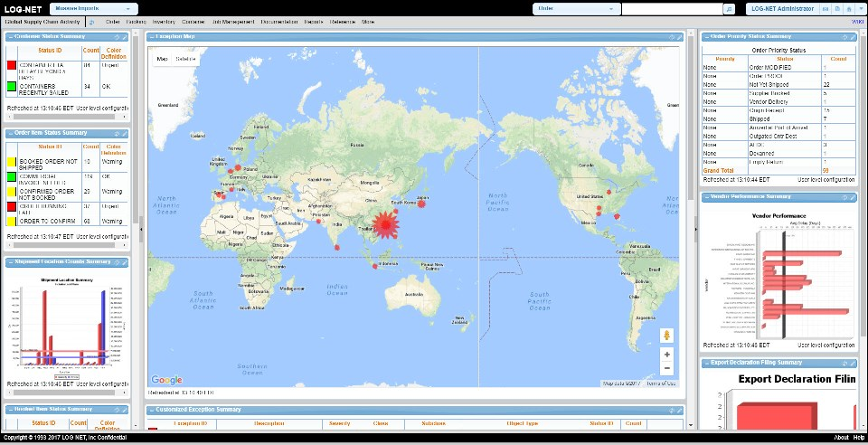The image size is (868, 445).
Task: Refresh the Export Declaration Filing Summary panel
Action: (x=845, y=363)
